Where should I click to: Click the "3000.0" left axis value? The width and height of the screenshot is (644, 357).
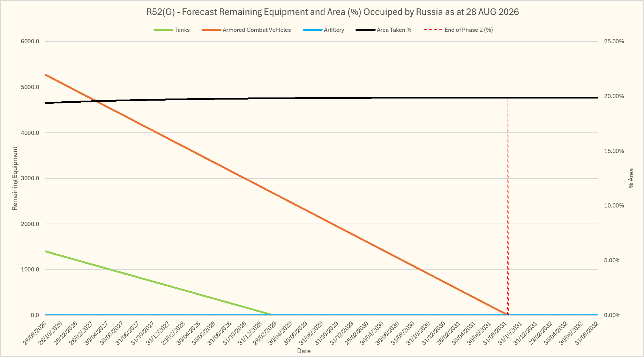pos(30,178)
